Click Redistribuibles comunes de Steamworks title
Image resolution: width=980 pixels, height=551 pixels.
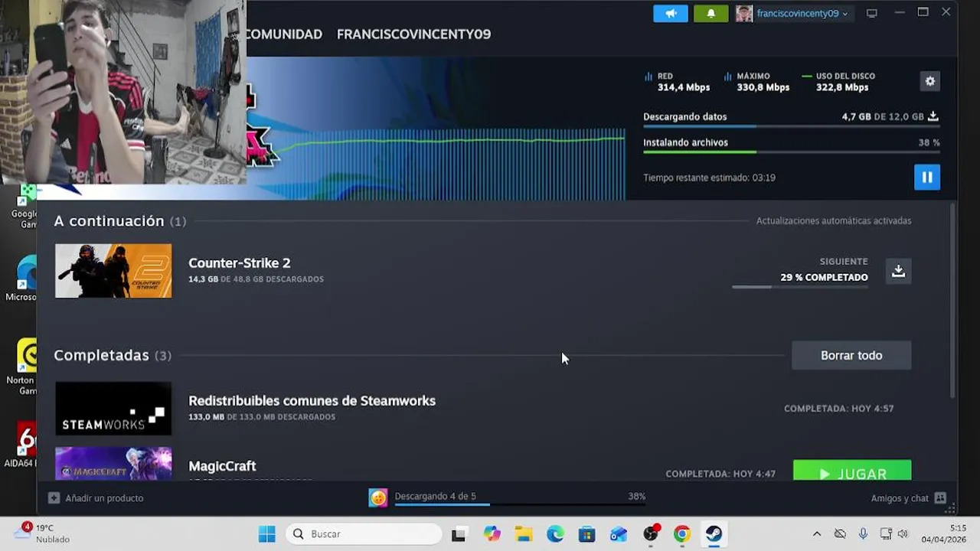coord(312,400)
